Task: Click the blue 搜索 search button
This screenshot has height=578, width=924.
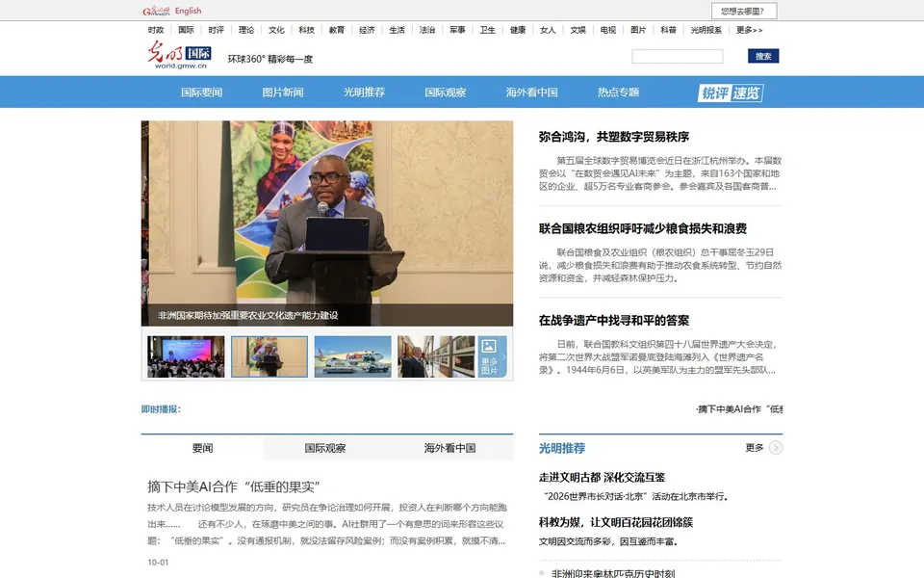Action: (x=763, y=56)
